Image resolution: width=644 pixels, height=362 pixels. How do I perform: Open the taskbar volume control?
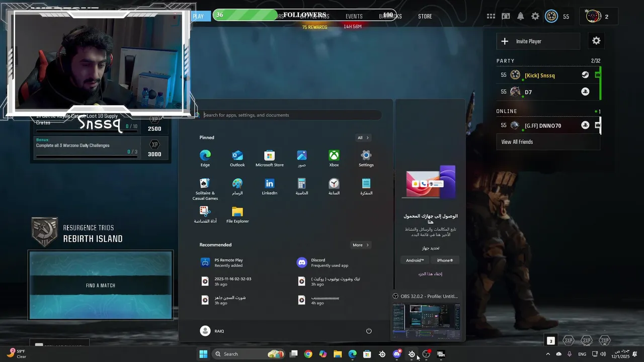[603, 354]
